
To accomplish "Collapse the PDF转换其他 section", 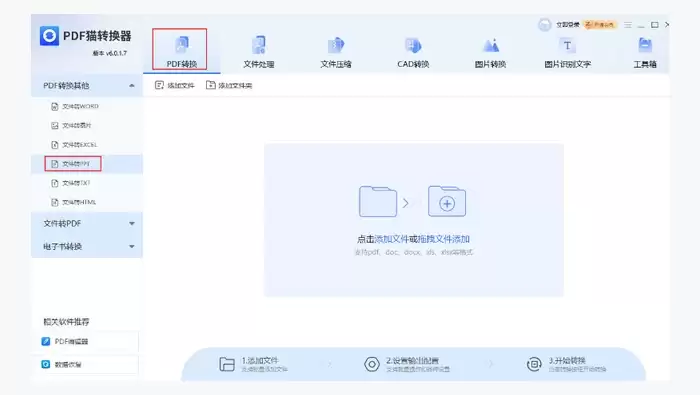I will [87, 85].
